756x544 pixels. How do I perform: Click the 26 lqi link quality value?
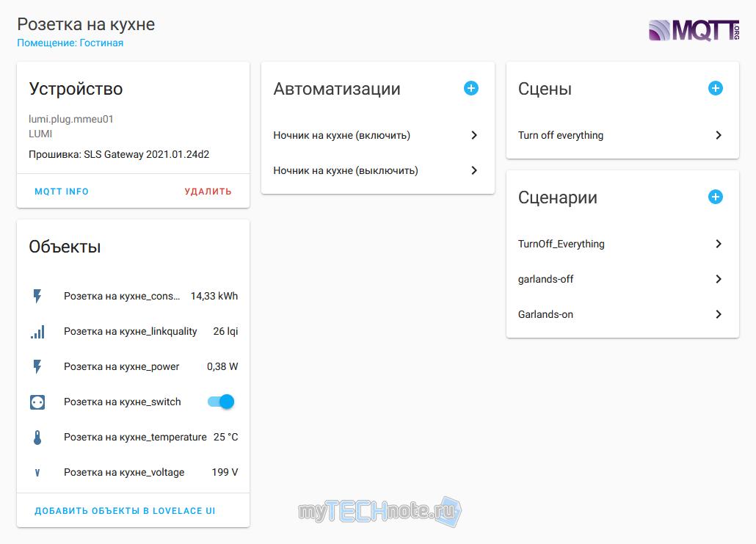(225, 331)
